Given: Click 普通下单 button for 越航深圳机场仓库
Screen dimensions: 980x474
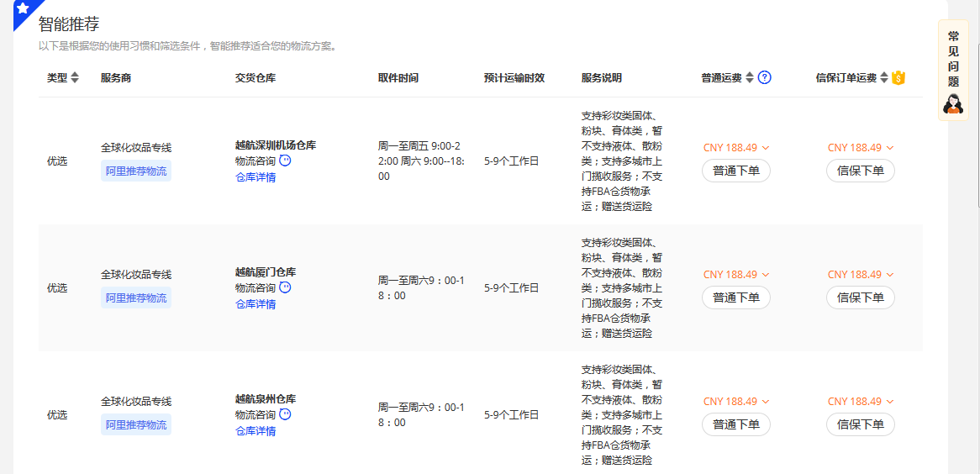Looking at the screenshot, I should [735, 171].
